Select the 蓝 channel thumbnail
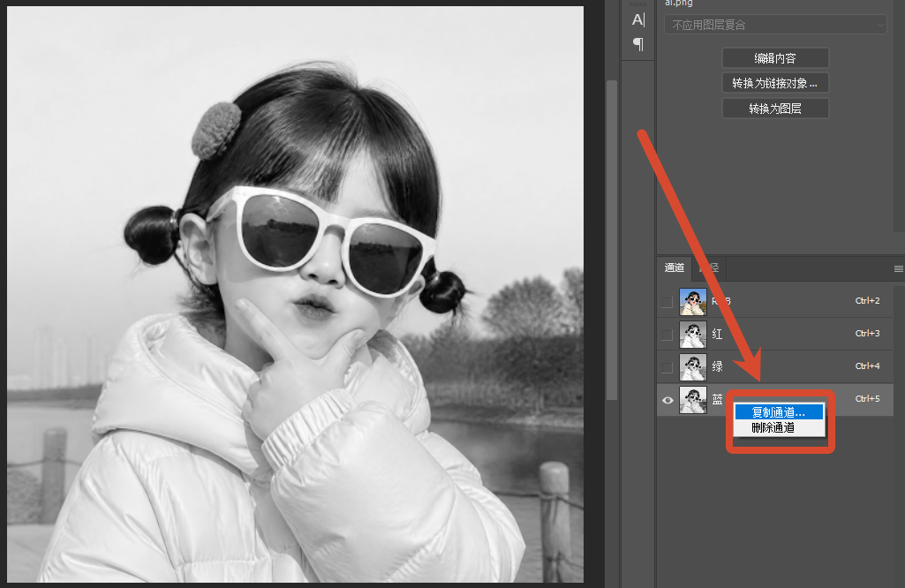905x588 pixels. pyautogui.click(x=692, y=400)
